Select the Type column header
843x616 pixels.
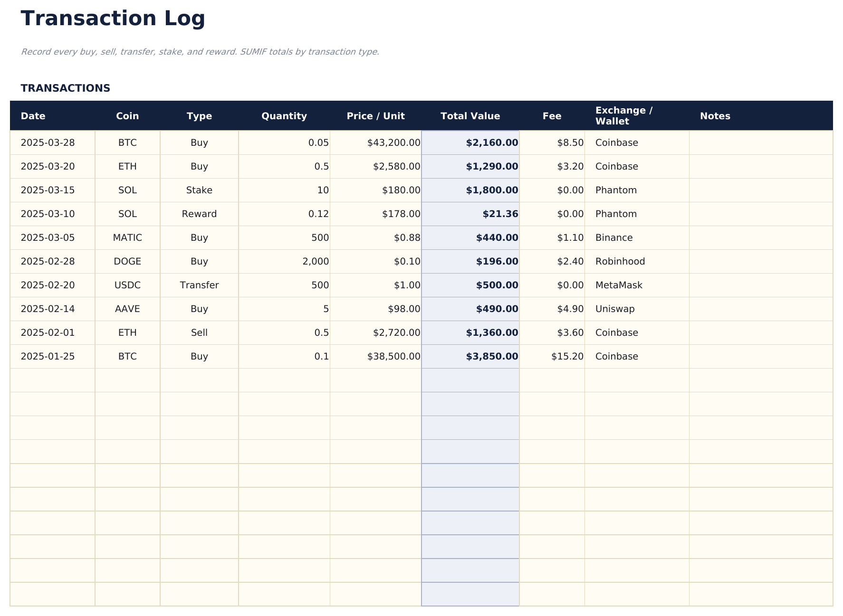[x=199, y=116]
